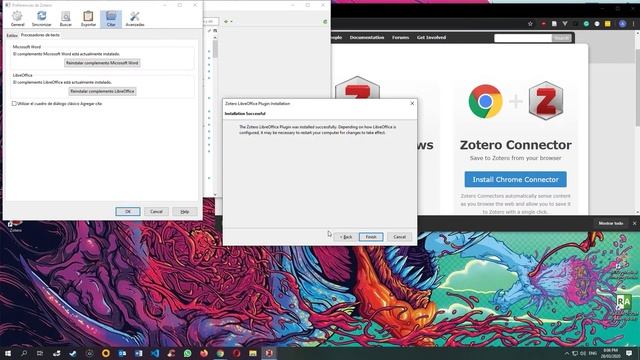Bookmark this page with the star icon

pyautogui.click(x=530, y=24)
